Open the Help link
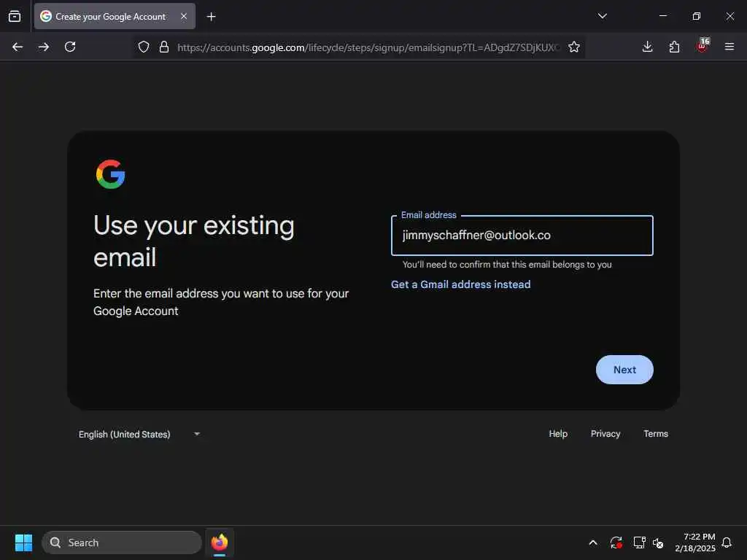Image resolution: width=747 pixels, height=560 pixels. [558, 433]
